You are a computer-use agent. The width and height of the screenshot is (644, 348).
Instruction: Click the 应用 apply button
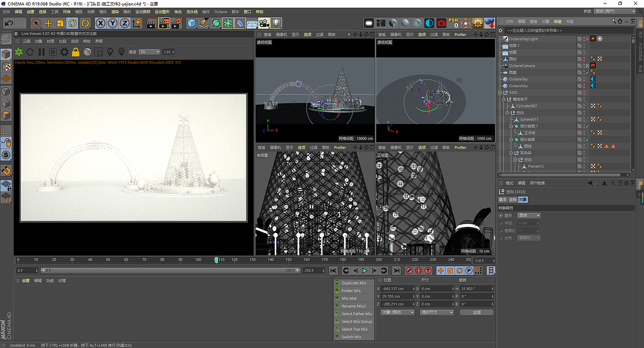pyautogui.click(x=477, y=312)
